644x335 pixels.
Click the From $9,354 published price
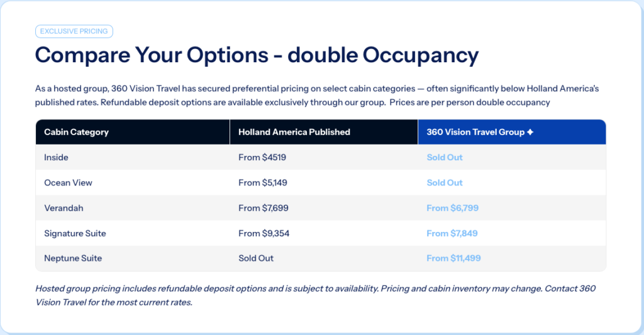[264, 234]
